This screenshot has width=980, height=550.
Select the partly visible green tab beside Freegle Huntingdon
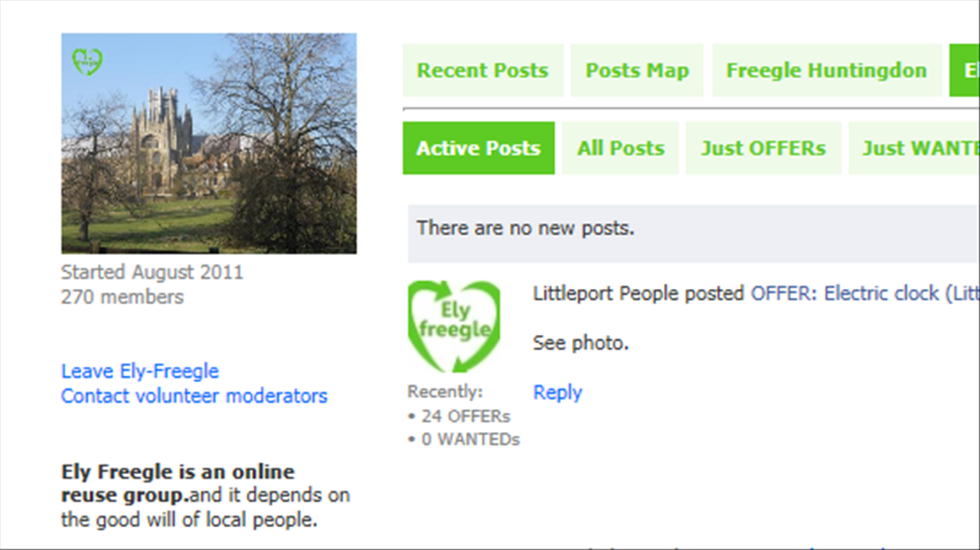tap(965, 70)
